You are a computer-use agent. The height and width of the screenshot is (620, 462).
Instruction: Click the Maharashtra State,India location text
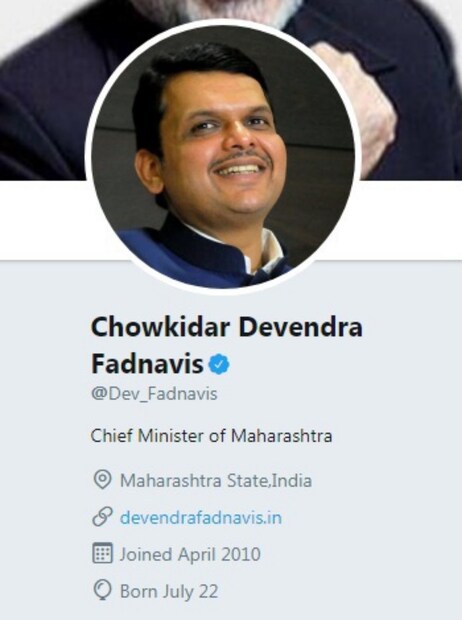(216, 480)
